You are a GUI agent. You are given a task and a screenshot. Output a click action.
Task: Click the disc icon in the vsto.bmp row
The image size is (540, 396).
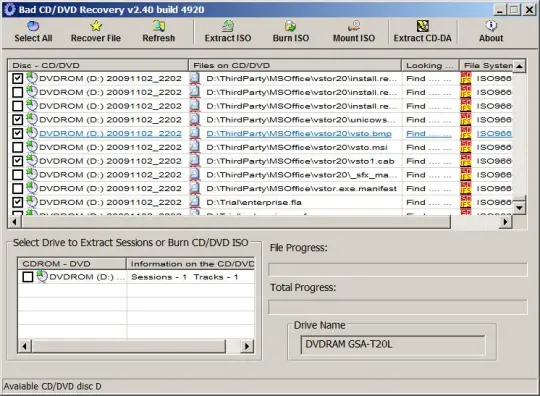pyautogui.click(x=32, y=133)
